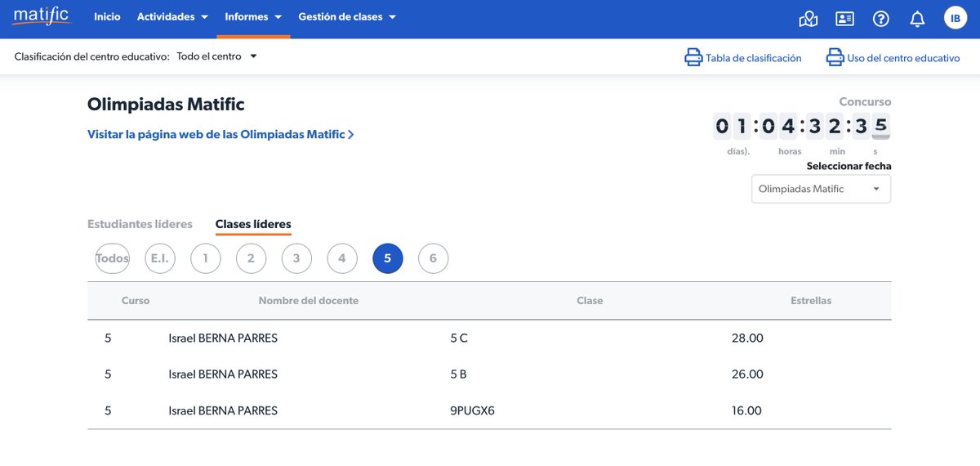
Task: Open the Gestión de clases menu
Action: pyautogui.click(x=347, y=16)
